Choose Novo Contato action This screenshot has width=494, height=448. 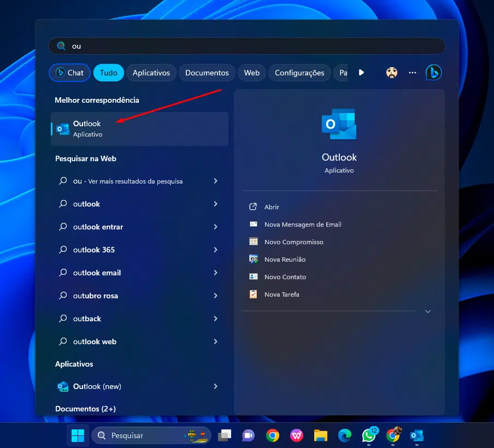click(x=285, y=277)
